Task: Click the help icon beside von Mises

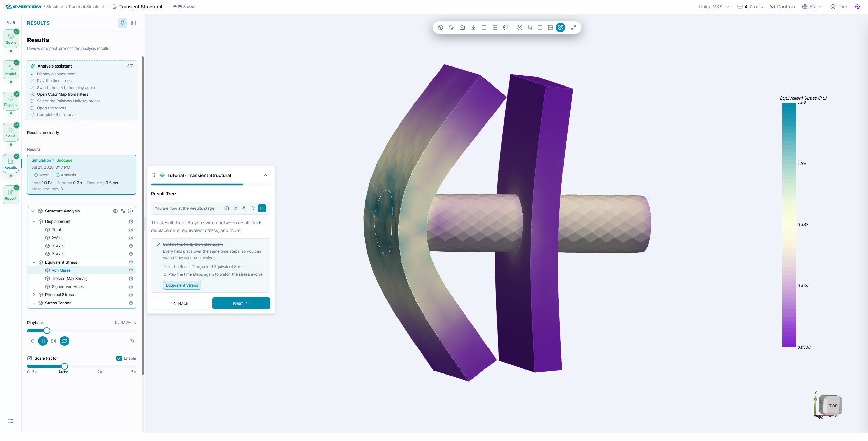Action: 131,270
